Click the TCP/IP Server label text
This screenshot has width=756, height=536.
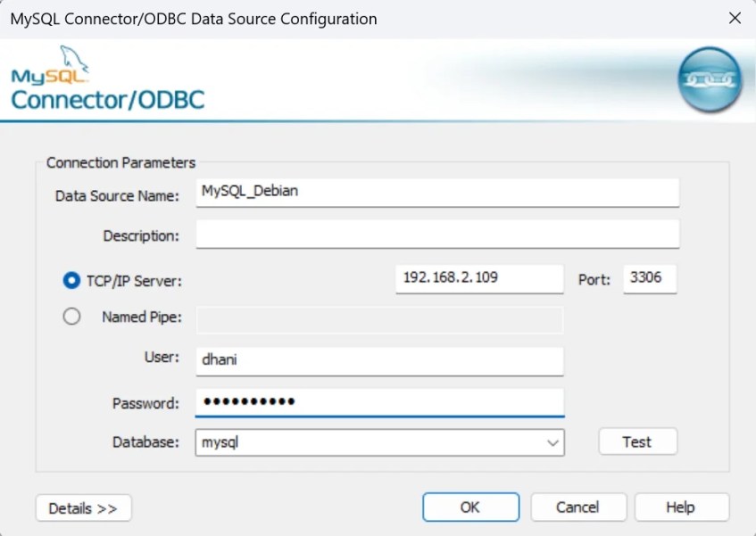point(134,281)
